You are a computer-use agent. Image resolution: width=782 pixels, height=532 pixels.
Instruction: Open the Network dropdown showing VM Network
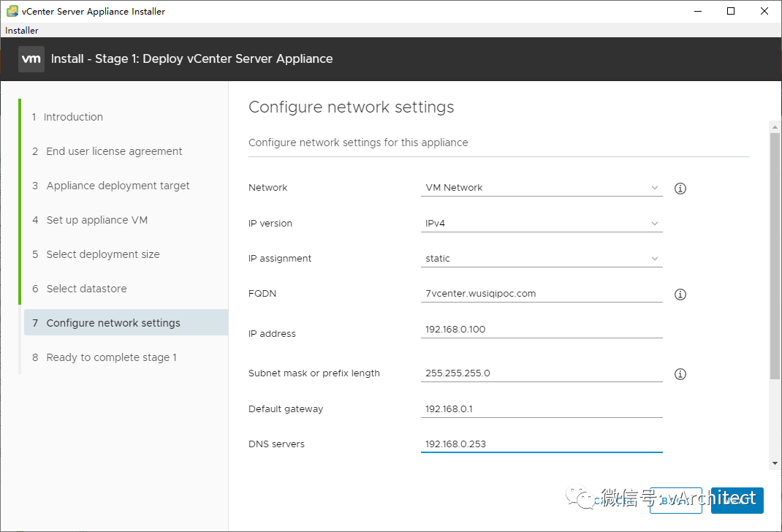pos(542,188)
